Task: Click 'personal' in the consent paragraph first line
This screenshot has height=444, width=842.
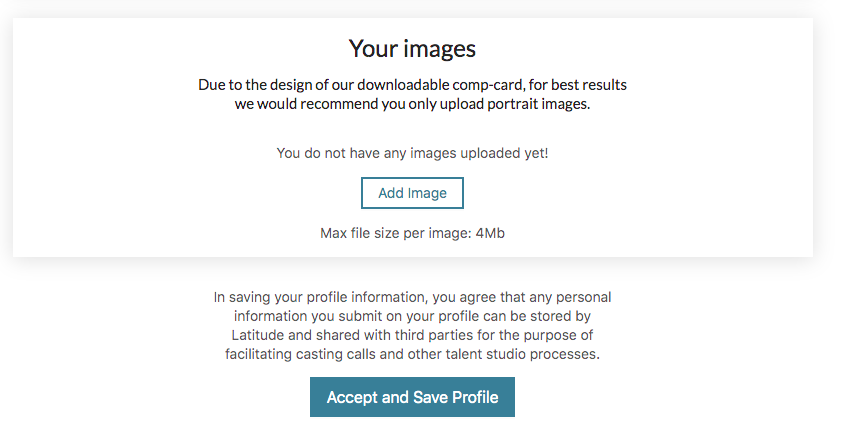Action: pyautogui.click(x=583, y=297)
